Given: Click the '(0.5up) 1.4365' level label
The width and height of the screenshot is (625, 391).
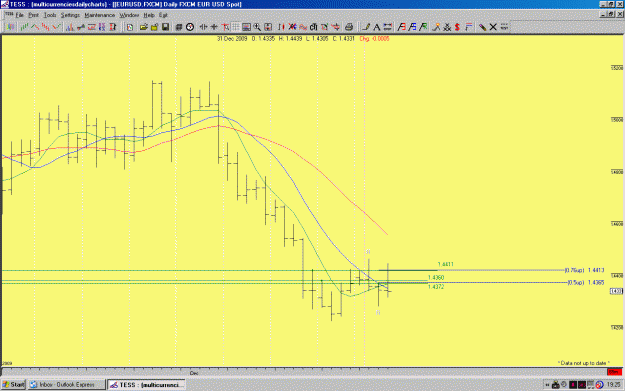Looking at the screenshot, I should point(586,283).
